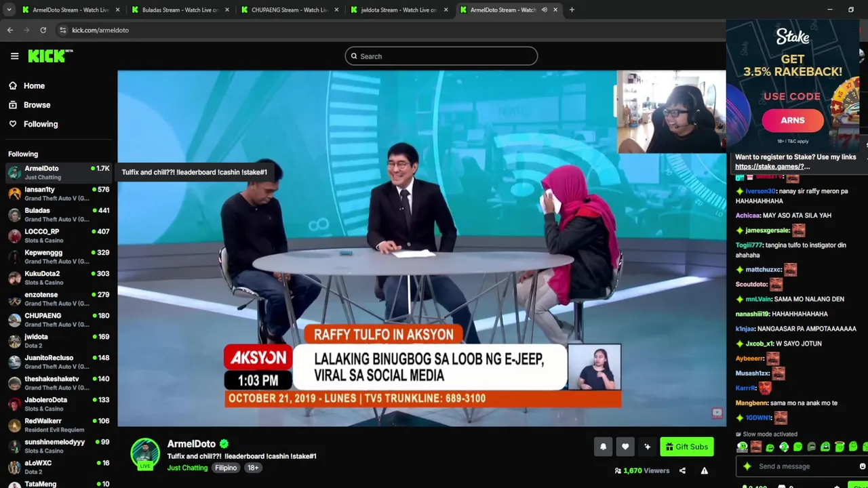
Task: Open a new browser tab
Action: [572, 9]
